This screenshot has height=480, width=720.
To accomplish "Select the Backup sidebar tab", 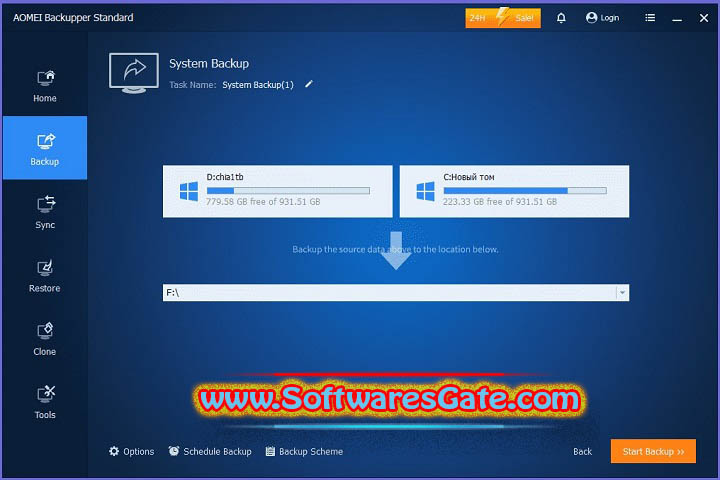I will (x=45, y=148).
